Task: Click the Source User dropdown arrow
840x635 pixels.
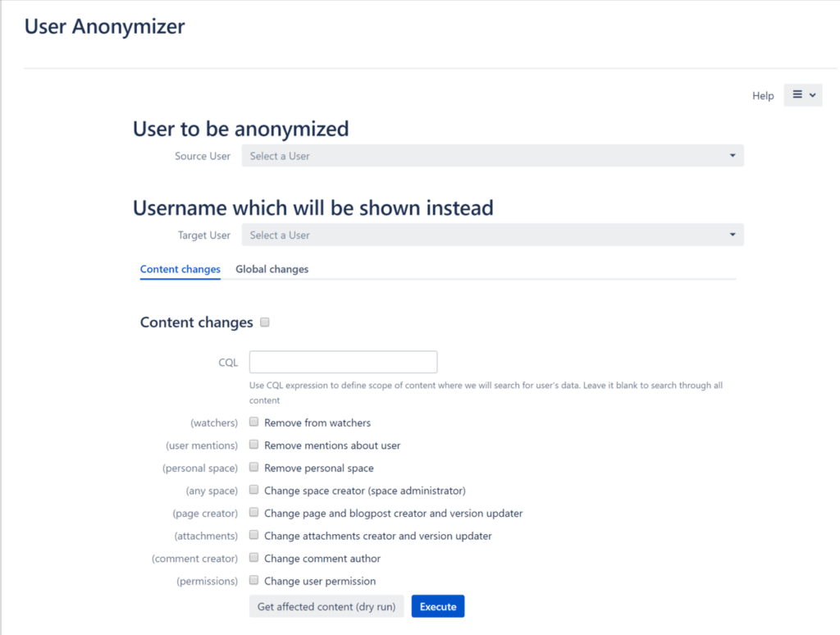Action: pos(733,156)
